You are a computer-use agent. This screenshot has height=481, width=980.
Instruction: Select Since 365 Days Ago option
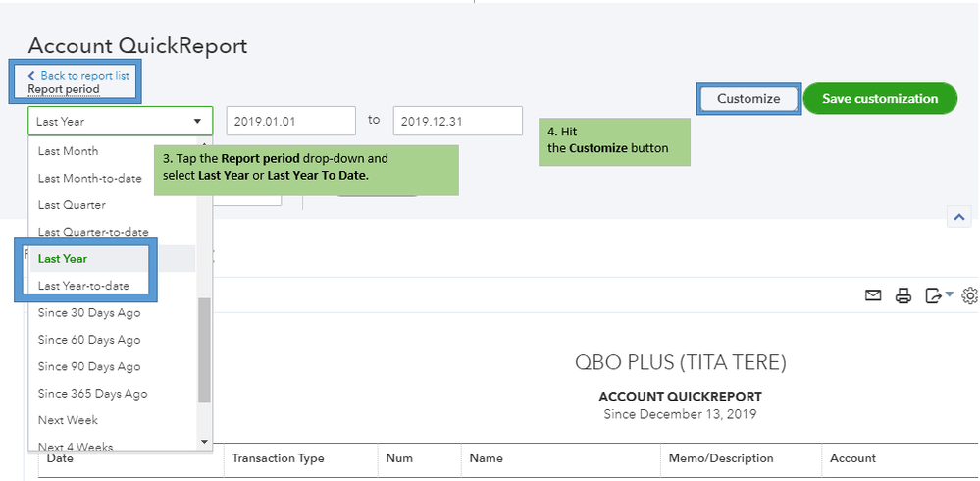tap(92, 394)
